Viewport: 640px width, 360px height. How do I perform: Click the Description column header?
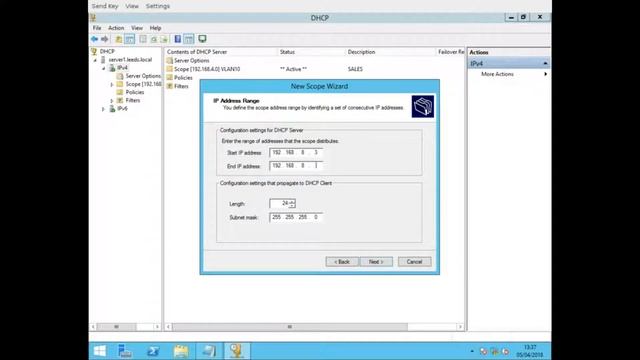point(390,52)
